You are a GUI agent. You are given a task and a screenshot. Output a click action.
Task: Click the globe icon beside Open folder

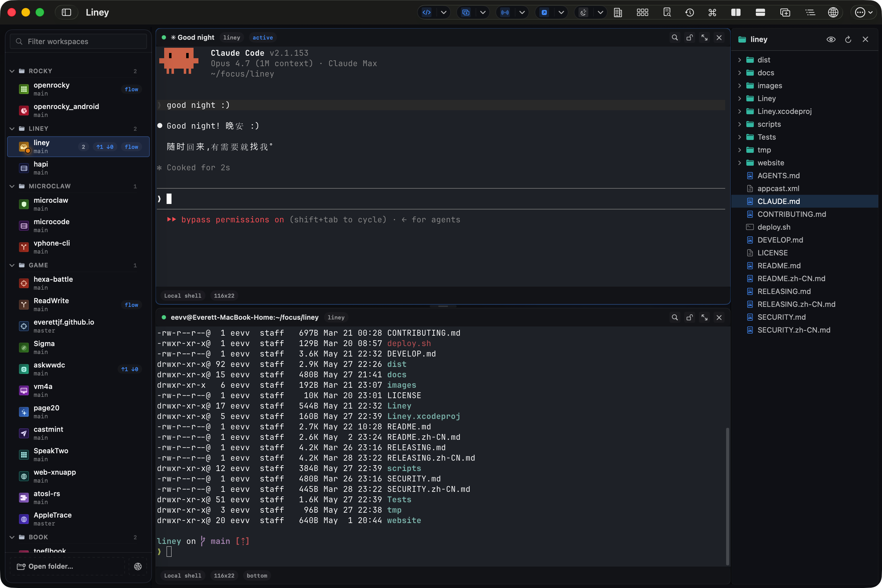pyautogui.click(x=138, y=566)
